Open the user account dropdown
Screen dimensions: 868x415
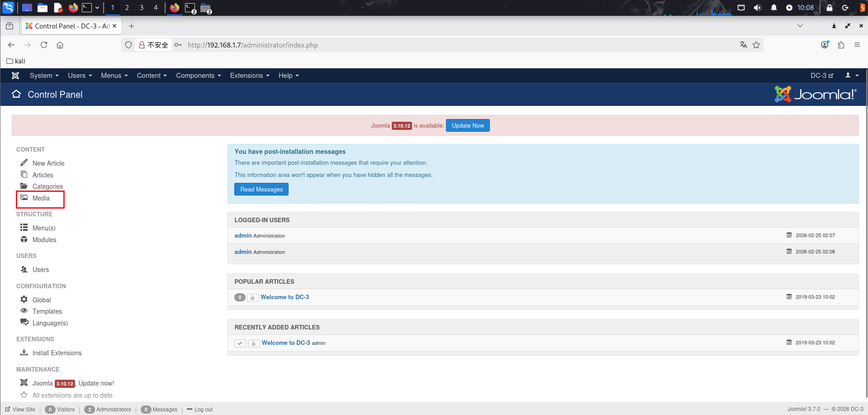pyautogui.click(x=852, y=76)
